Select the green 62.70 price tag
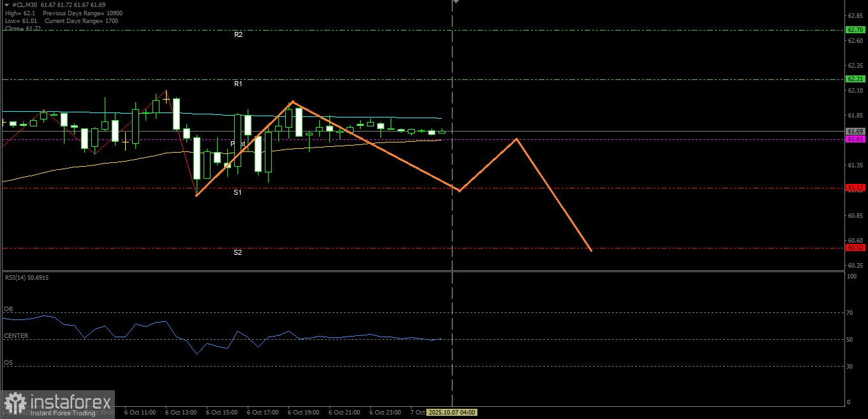This screenshot has width=868, height=419. 855,30
